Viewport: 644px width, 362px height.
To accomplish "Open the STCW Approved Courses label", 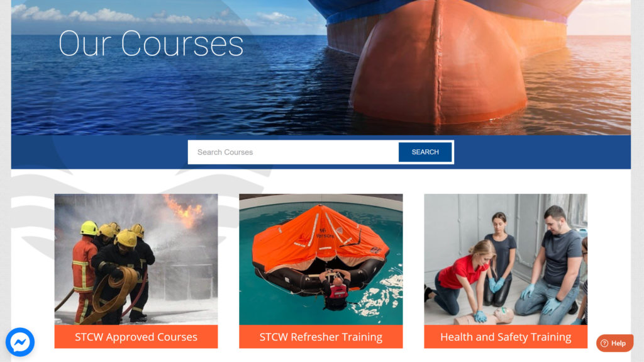I will point(136,337).
